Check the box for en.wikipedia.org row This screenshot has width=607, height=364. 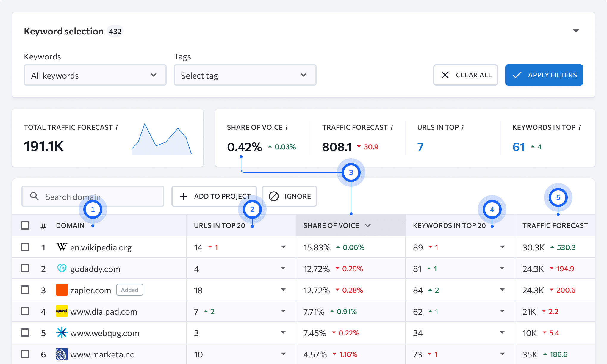pos(25,247)
